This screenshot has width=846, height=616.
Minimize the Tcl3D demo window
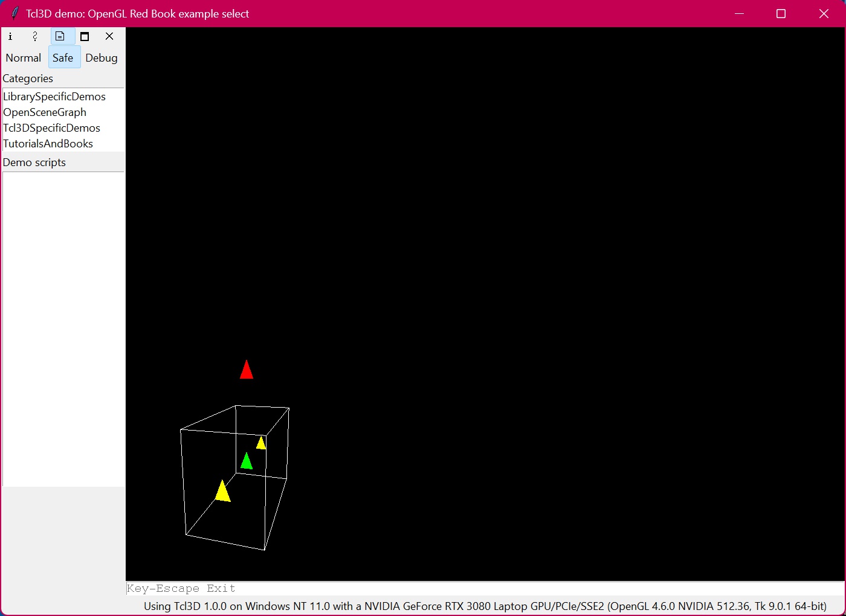tap(739, 13)
